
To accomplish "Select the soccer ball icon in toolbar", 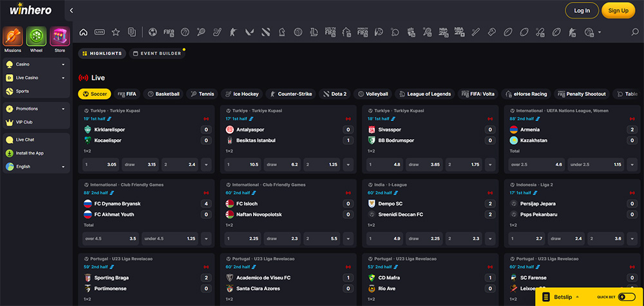I will tap(153, 32).
